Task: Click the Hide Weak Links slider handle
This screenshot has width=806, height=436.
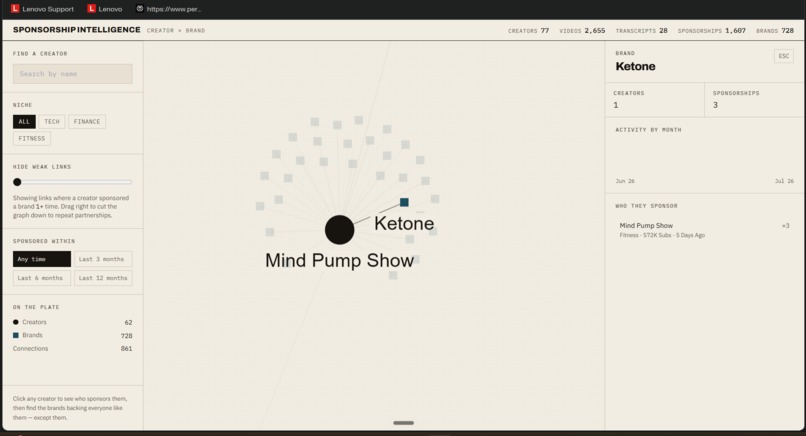Action: click(17, 182)
